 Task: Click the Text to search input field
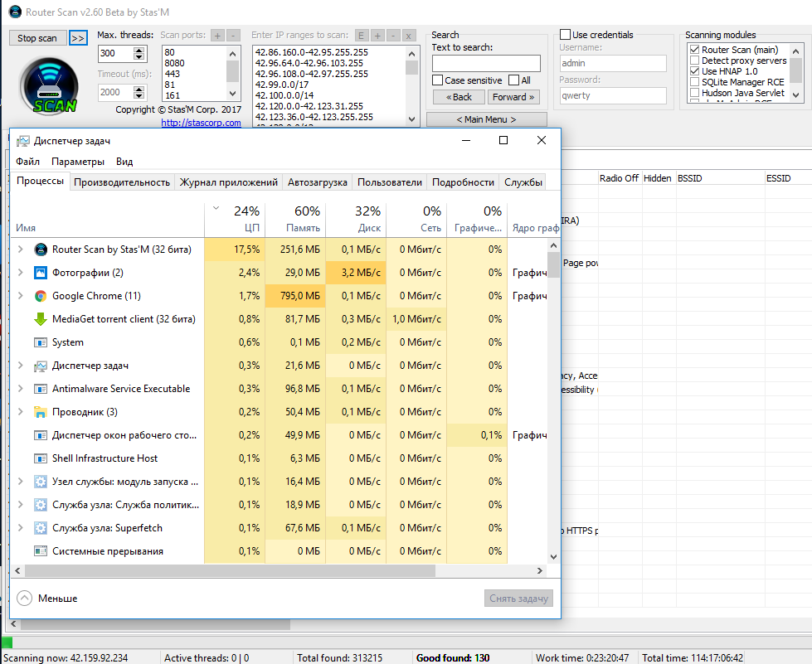point(485,64)
